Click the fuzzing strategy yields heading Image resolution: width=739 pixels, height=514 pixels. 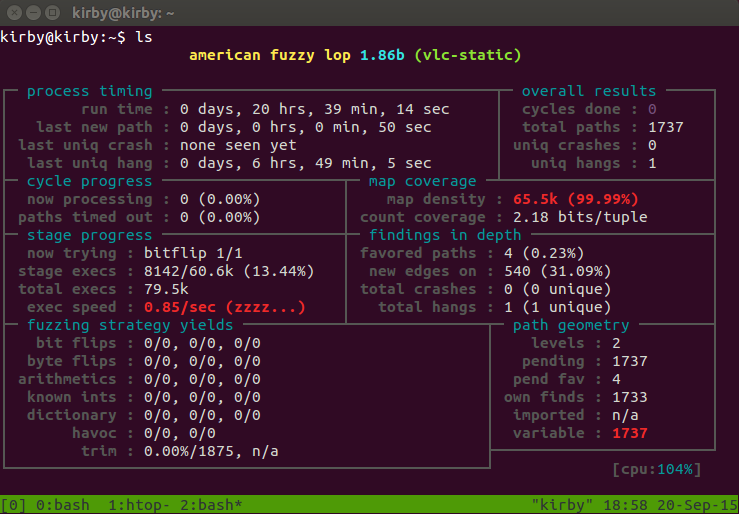pyautogui.click(x=130, y=325)
